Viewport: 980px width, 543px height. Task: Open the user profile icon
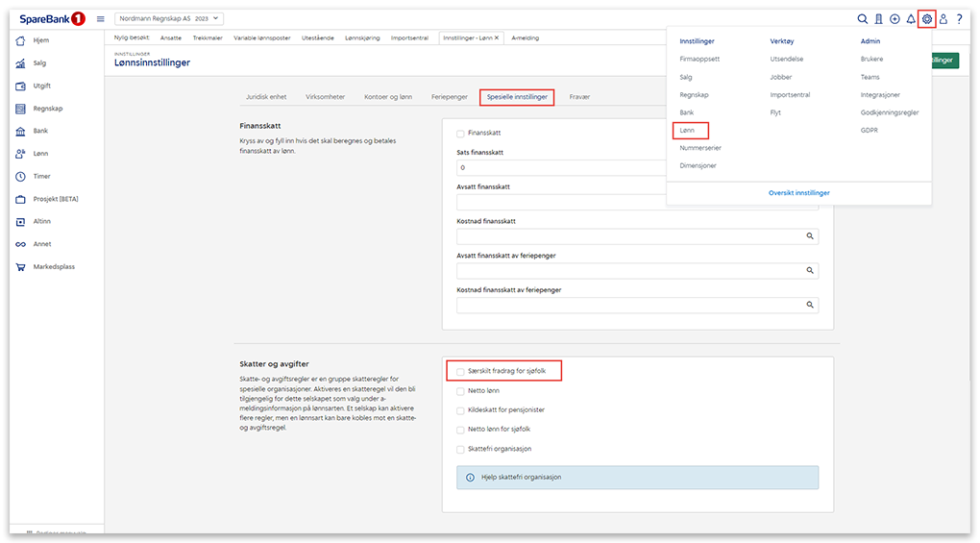[943, 18]
